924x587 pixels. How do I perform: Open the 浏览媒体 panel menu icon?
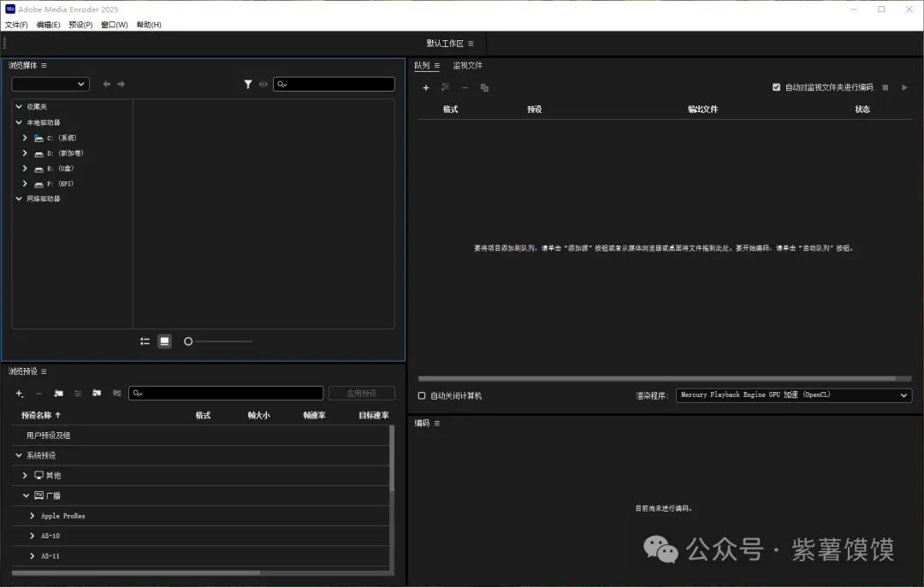44,65
